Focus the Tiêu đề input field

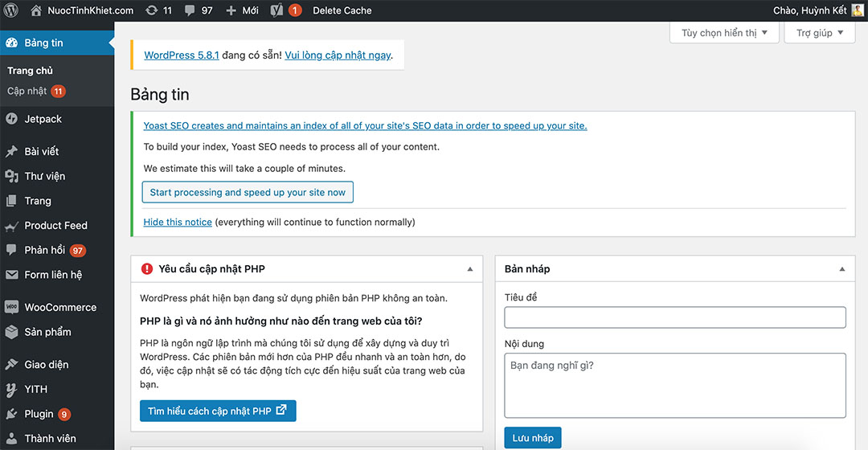click(x=675, y=317)
